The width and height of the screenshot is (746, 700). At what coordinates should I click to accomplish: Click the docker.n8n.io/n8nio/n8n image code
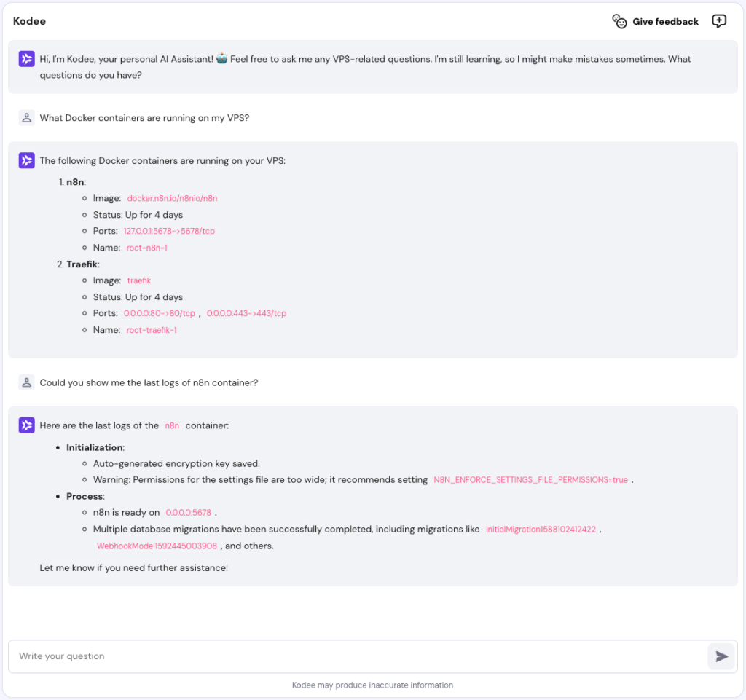pos(172,198)
